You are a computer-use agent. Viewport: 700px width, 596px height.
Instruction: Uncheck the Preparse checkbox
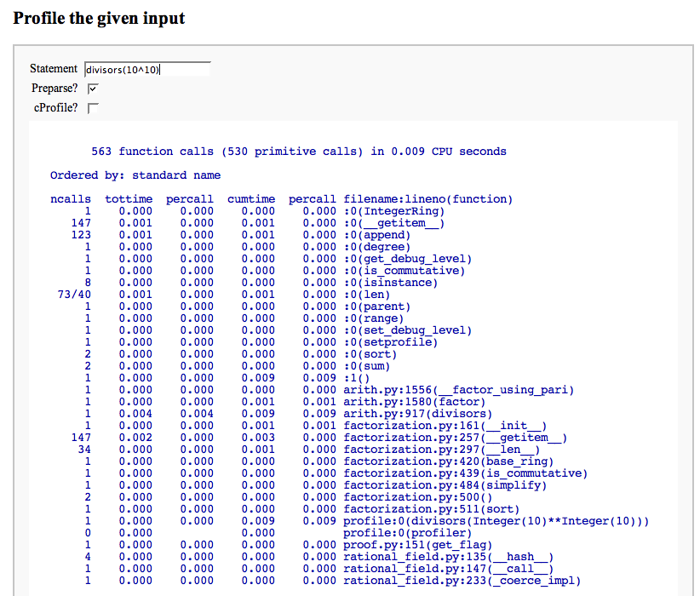click(93, 88)
